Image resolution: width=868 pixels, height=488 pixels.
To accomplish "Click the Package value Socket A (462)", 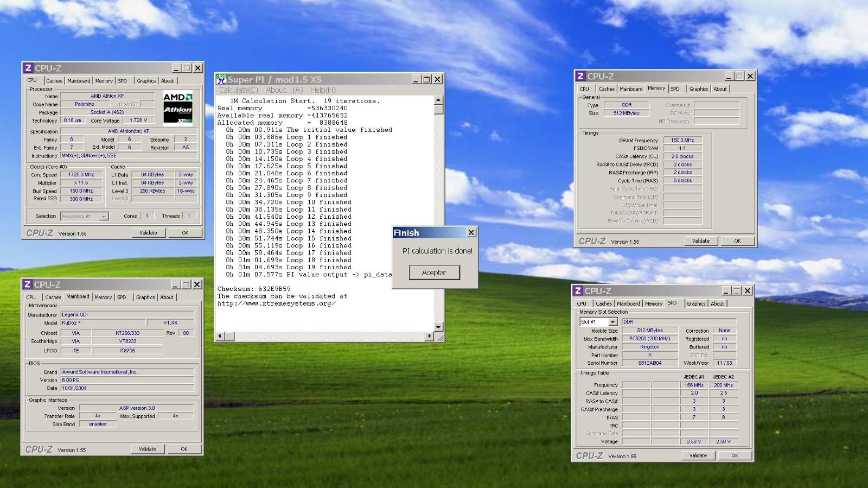I will [107, 112].
